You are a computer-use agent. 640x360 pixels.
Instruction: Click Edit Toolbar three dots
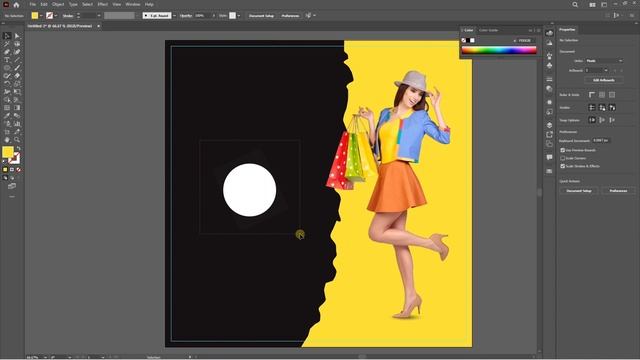(x=12, y=197)
